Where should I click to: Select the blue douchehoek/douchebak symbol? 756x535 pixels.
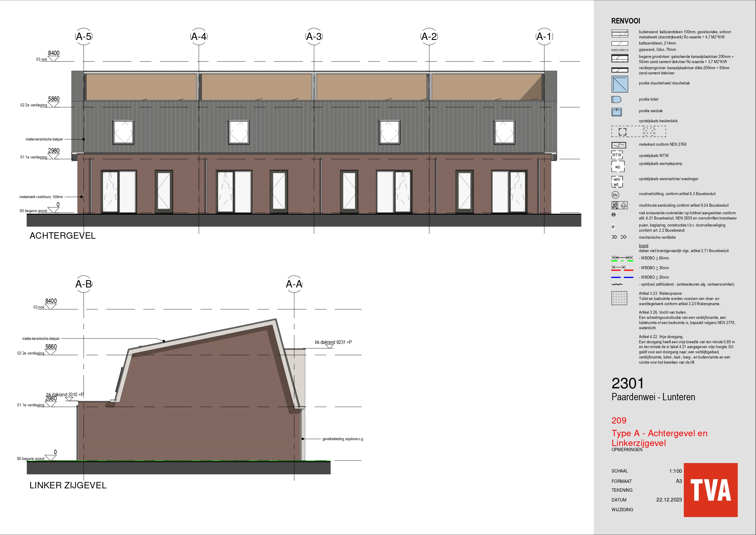tap(620, 84)
